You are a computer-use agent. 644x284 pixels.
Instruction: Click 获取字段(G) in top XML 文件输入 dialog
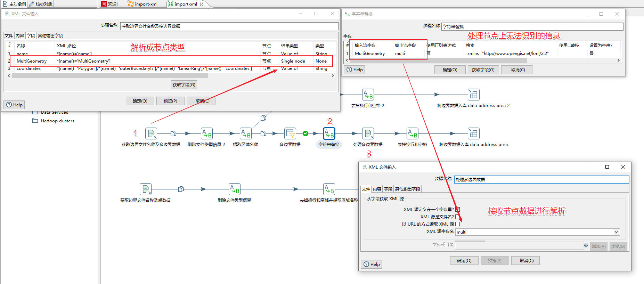184,84
